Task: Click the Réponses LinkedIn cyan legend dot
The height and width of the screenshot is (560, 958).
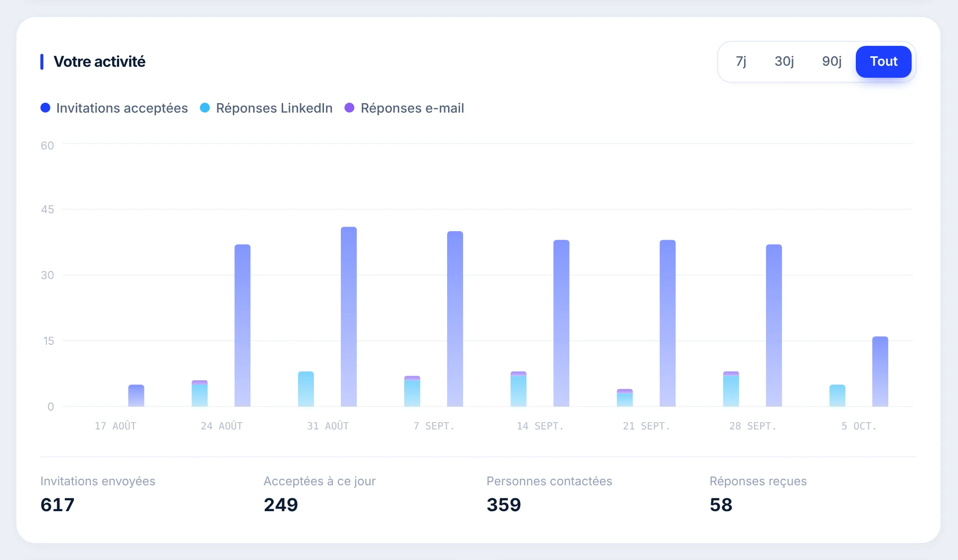Action: [x=205, y=108]
